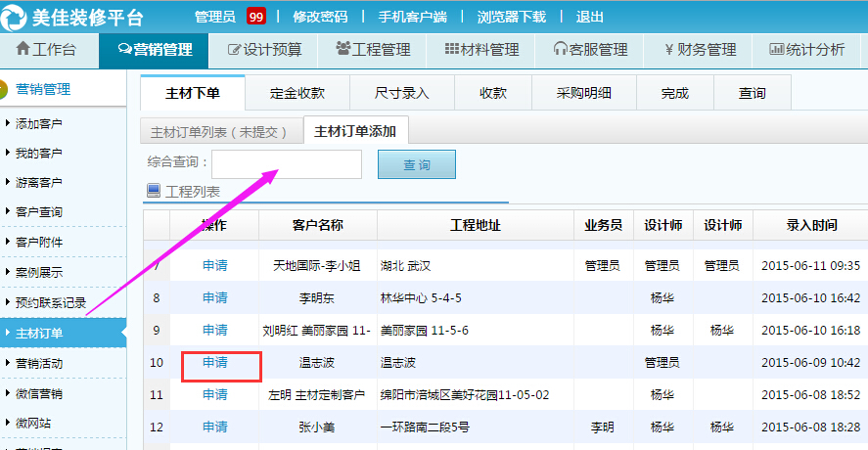Click 退出 to log out
The width and height of the screenshot is (868, 450).
(590, 17)
